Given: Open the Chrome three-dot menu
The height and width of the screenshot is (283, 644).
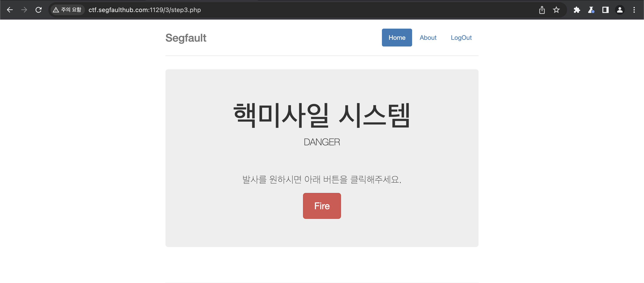Looking at the screenshot, I should coord(634,10).
